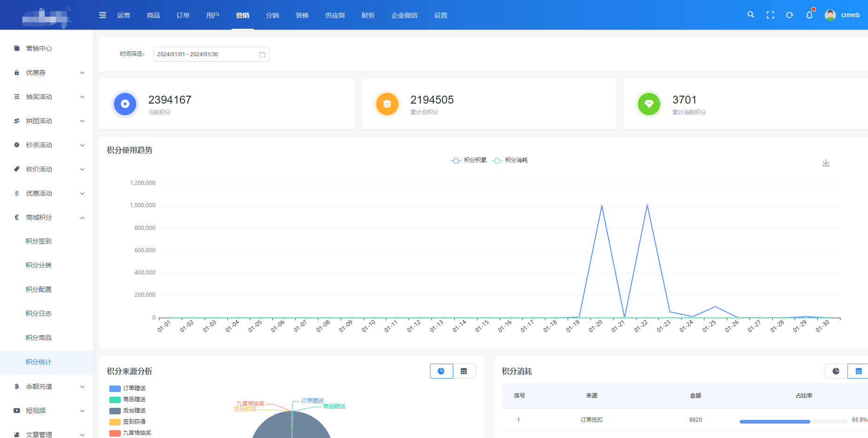Click the date range filter input

point(212,54)
